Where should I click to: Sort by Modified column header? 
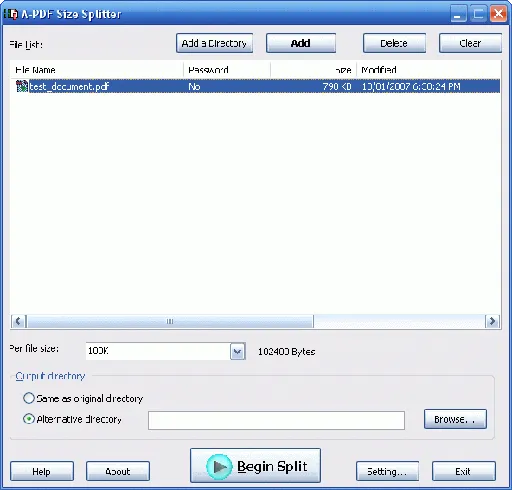(428, 69)
